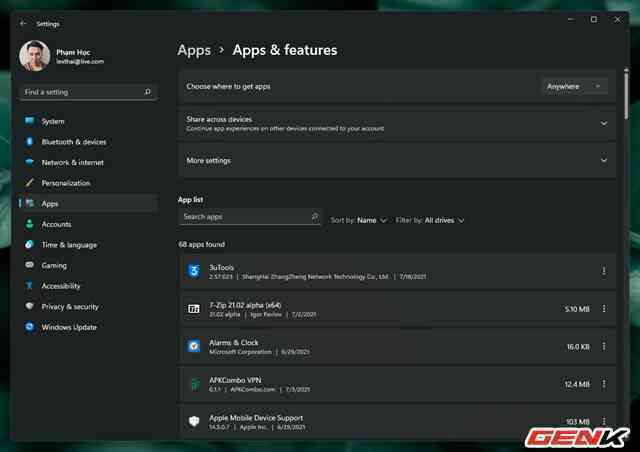This screenshot has width=640, height=452.
Task: Open the Bluetooth & devices icon
Action: (29, 141)
